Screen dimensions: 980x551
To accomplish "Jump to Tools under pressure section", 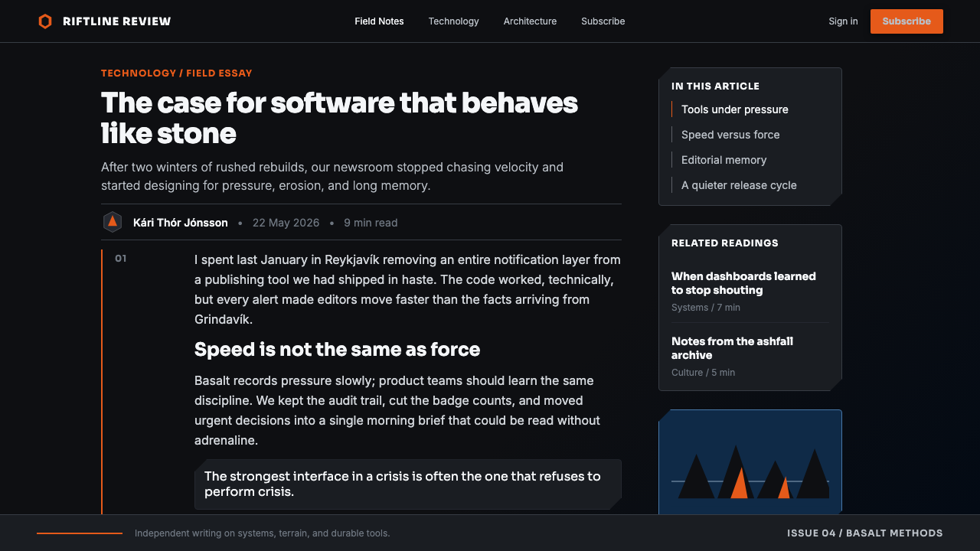I will pyautogui.click(x=735, y=109).
